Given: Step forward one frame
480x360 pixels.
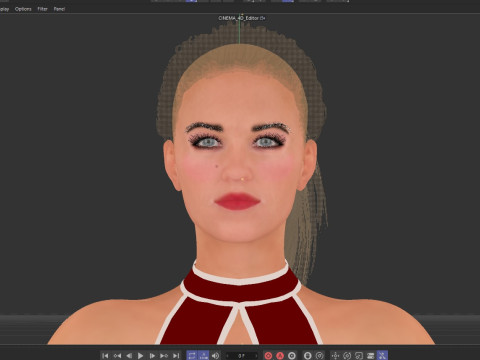Looking at the screenshot, I should 152,356.
